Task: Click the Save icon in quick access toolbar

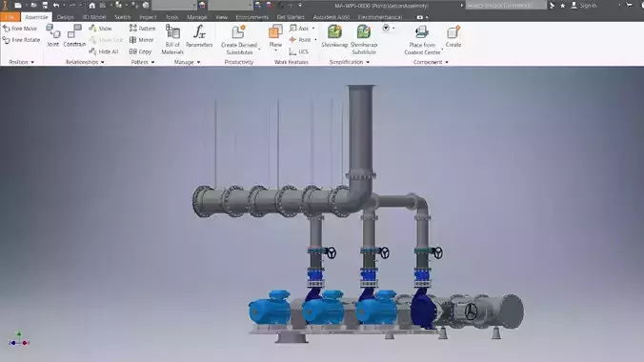Action: click(x=45, y=6)
